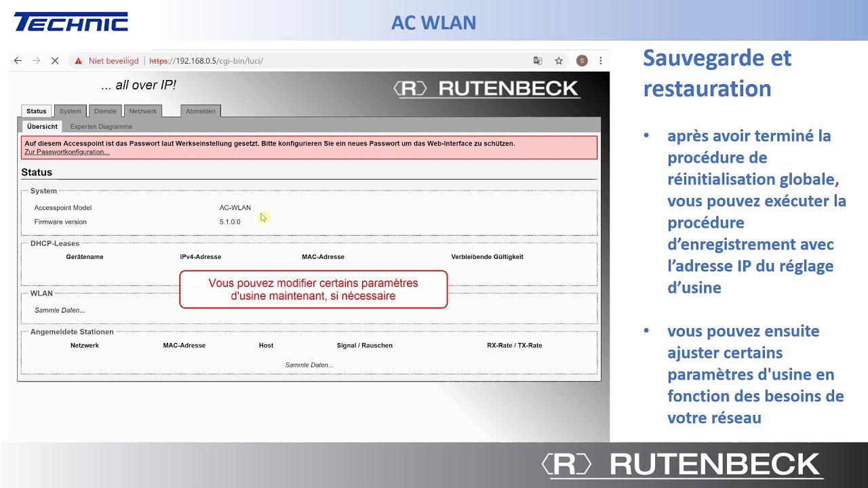This screenshot has height=488, width=868.
Task: Click the browser forward arrow
Action: pos(37,60)
